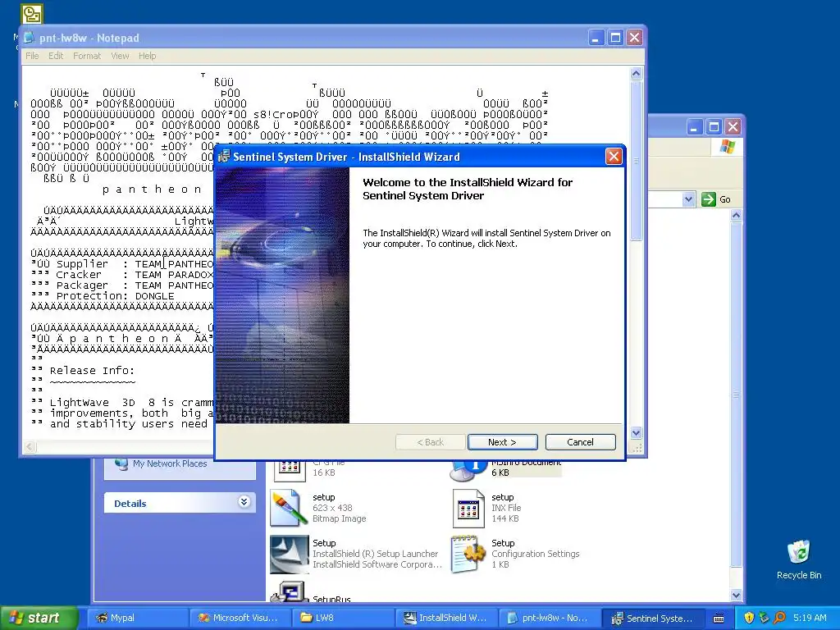Switch to pnt-lw8w Notepad taskbar button
The width and height of the screenshot is (840, 630).
pyautogui.click(x=549, y=618)
